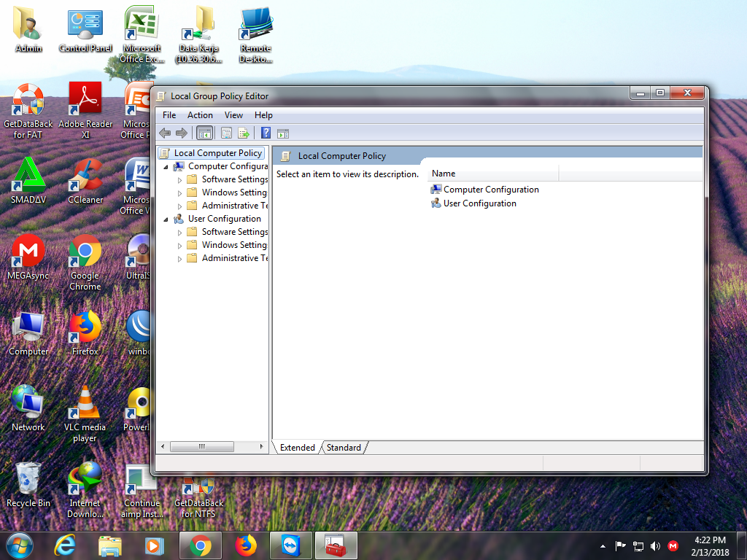This screenshot has width=747, height=560.
Task: Click the horizontal scrollbar beneath the console tree
Action: (x=202, y=446)
